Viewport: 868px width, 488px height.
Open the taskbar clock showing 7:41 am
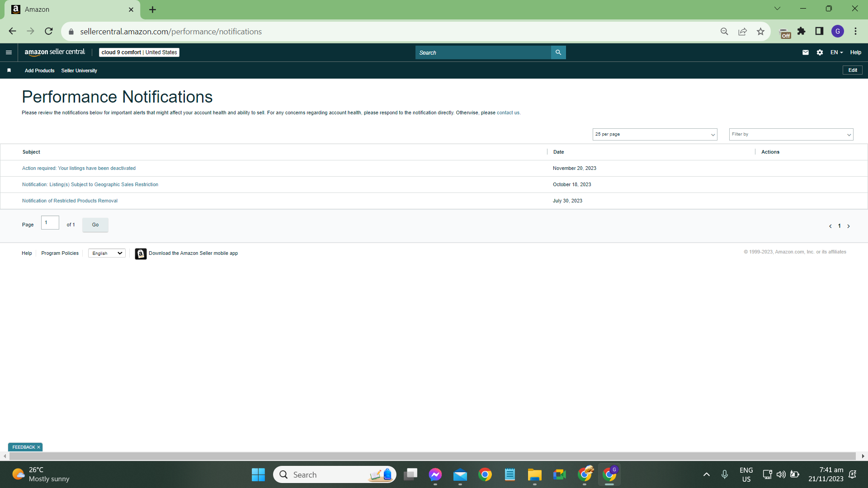point(826,474)
